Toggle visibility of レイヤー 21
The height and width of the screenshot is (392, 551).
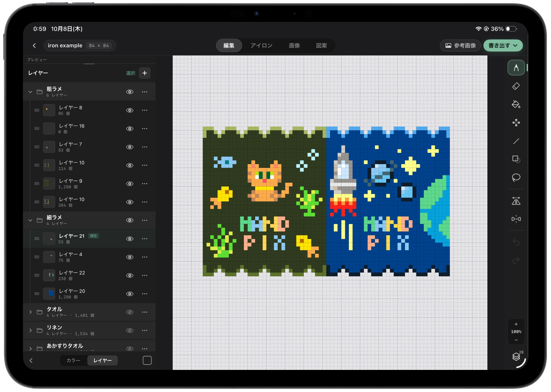[x=130, y=239]
